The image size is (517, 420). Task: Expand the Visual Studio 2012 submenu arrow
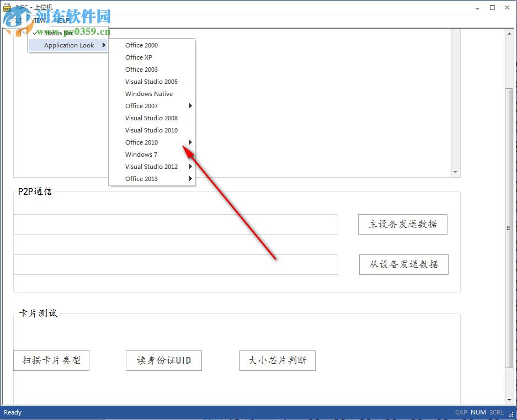click(x=190, y=167)
